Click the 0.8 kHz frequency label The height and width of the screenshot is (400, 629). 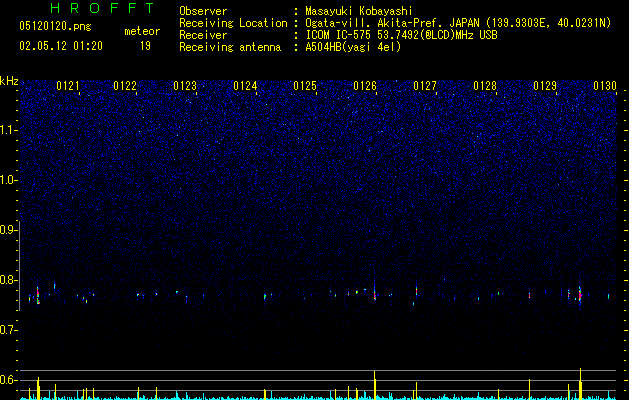click(9, 280)
